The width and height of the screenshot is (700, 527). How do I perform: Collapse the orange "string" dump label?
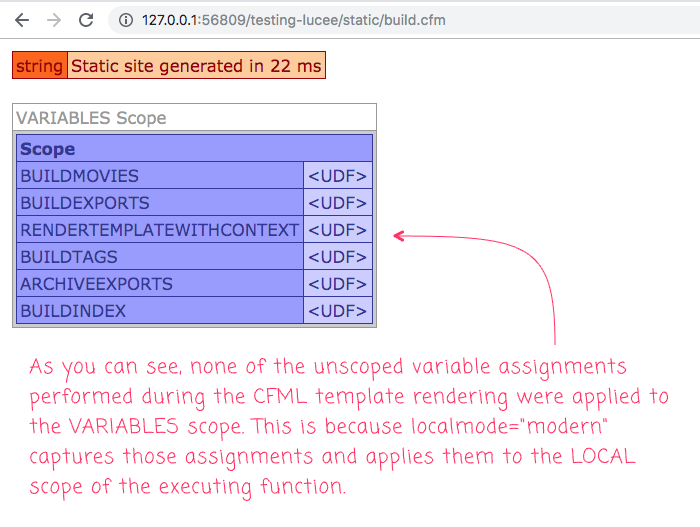(x=40, y=66)
